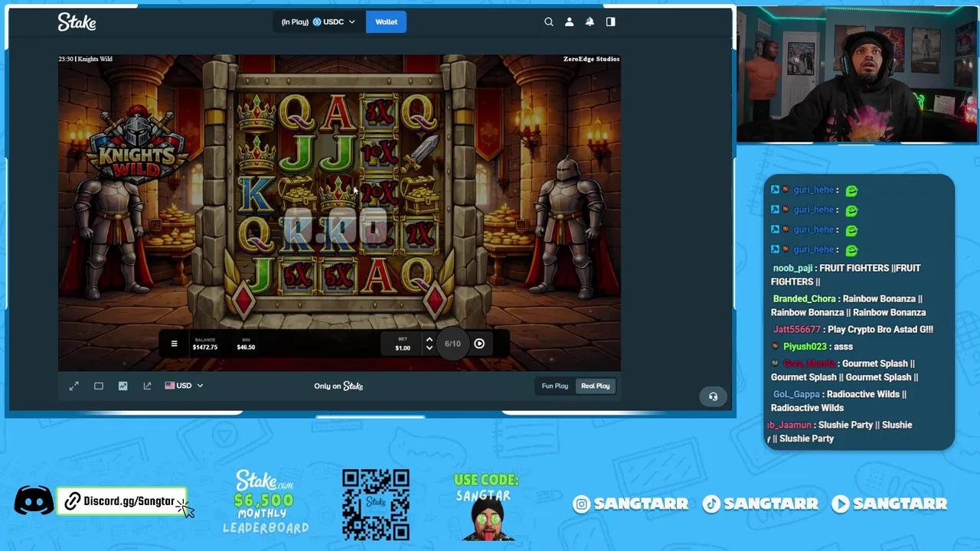The width and height of the screenshot is (980, 551).
Task: Click the Slushie Party chat message
Action: [840, 432]
